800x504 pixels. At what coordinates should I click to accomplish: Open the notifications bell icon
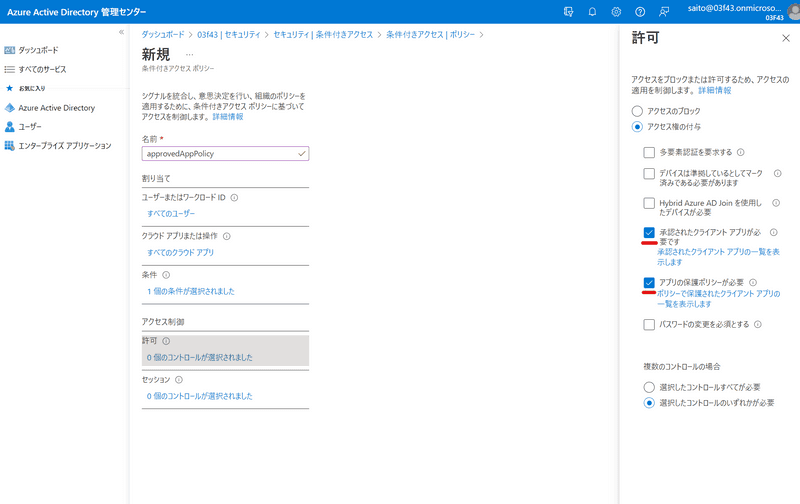click(592, 12)
